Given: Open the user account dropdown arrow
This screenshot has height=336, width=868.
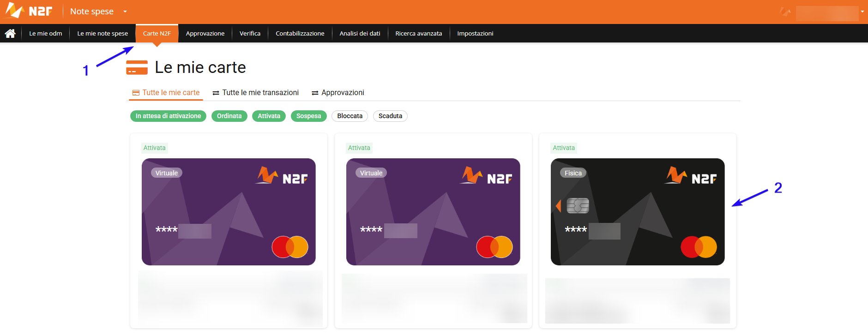Looking at the screenshot, I should [862, 12].
